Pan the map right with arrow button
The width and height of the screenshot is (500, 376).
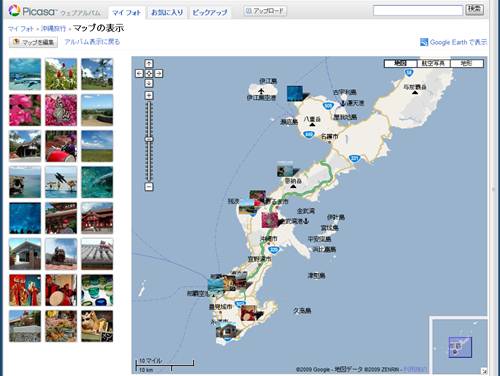[x=159, y=73]
